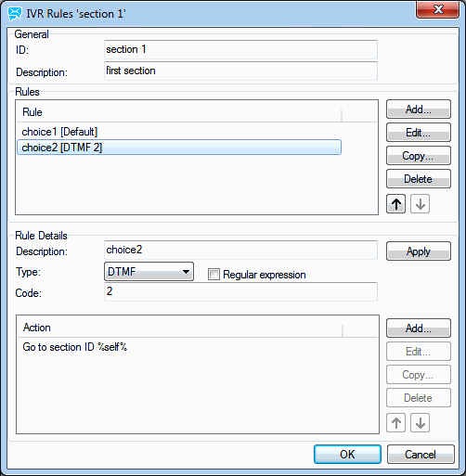466x476 pixels.
Task: Add a new rule in Rules section
Action: pos(419,109)
